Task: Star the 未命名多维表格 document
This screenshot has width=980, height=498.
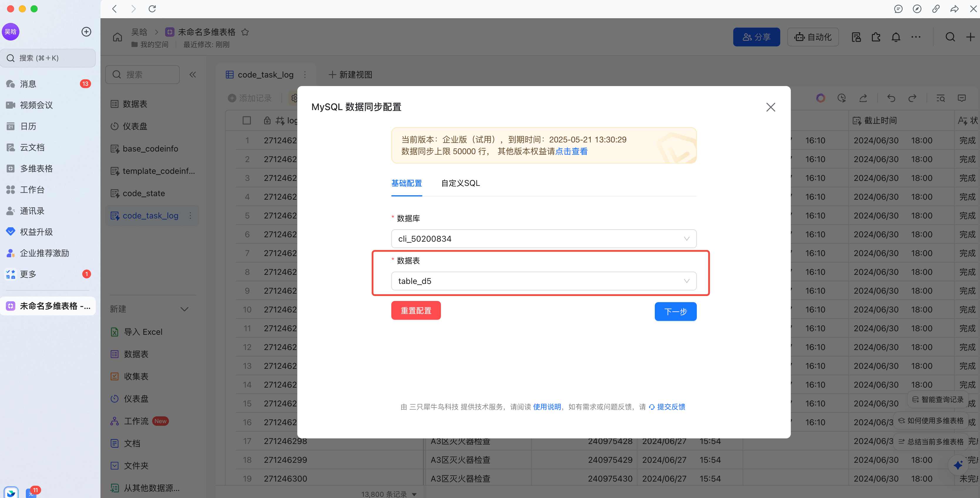Action: [x=245, y=32]
